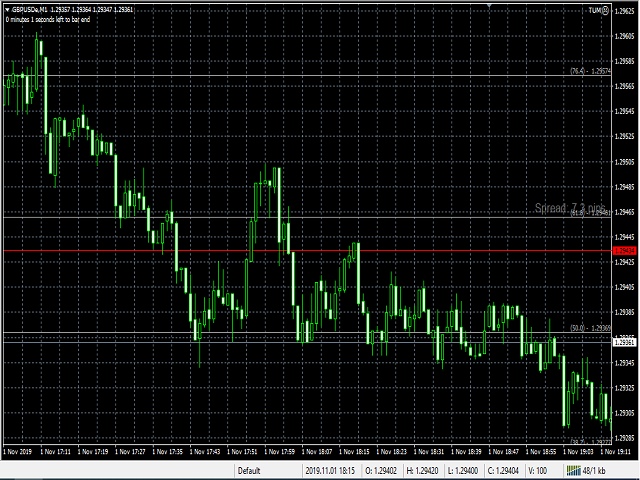Click the 1.29525 price scale label

click(624, 137)
